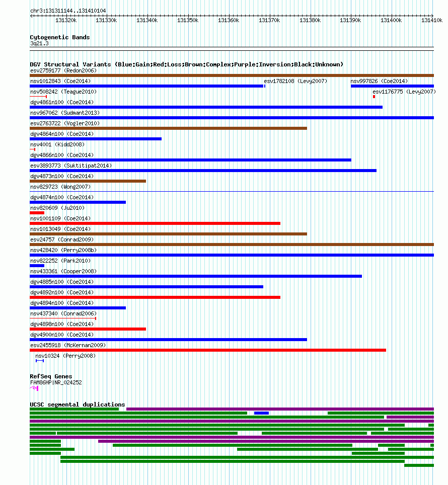This screenshot has height=485, width=448.
Task: Open variant nsv1013049 (Coe2014)
Action: click(60, 229)
